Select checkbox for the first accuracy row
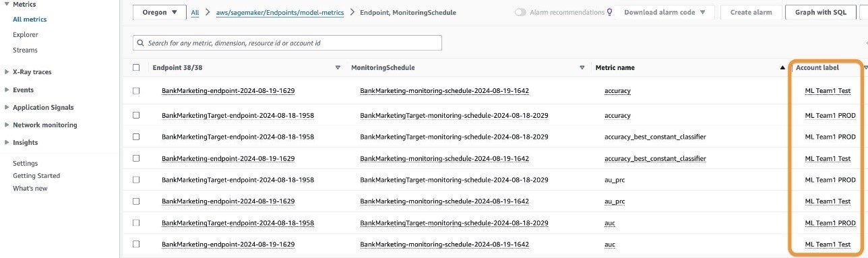 (x=136, y=91)
